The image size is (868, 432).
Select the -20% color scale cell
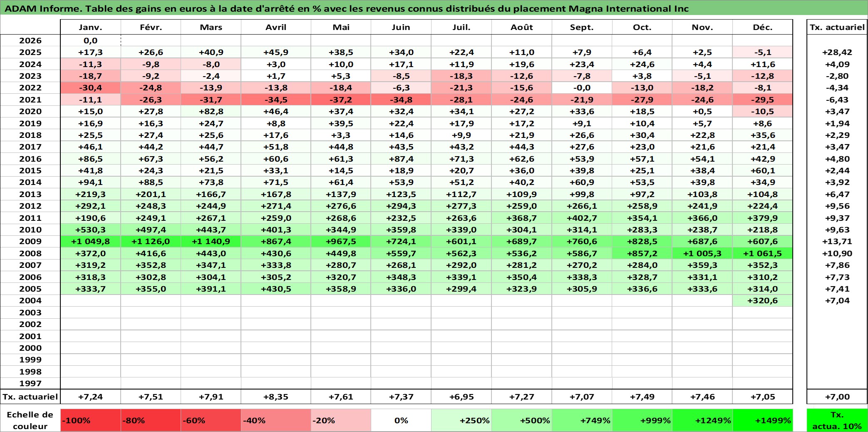coord(341,420)
